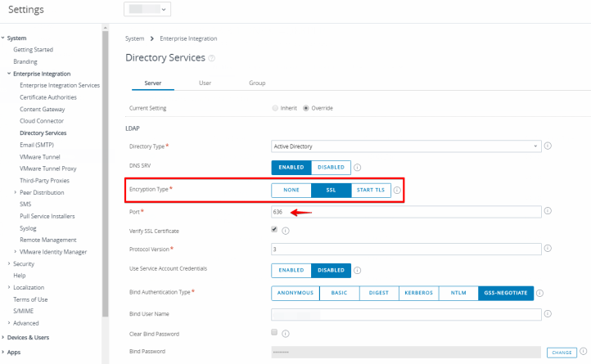Switch to the User tab
This screenshot has width=591, height=364.
205,83
